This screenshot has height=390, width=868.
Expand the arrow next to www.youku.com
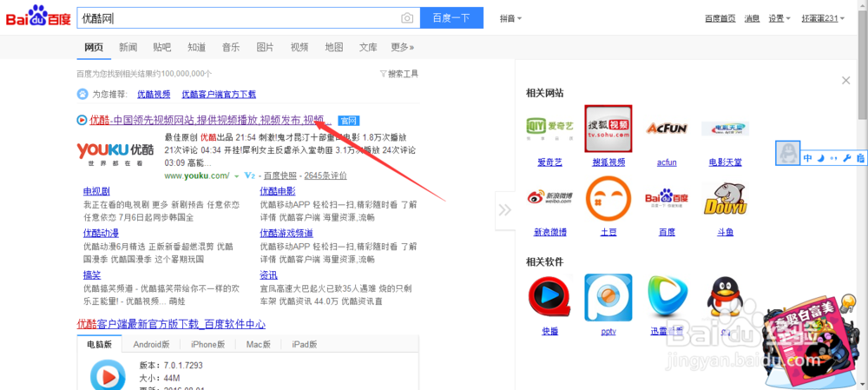click(236, 176)
